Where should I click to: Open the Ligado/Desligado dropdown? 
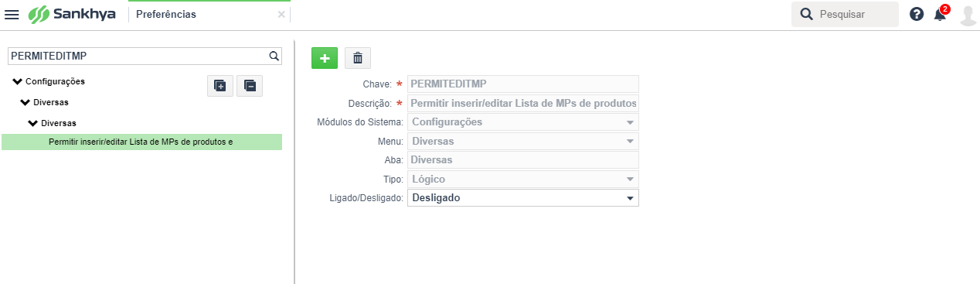point(523,198)
